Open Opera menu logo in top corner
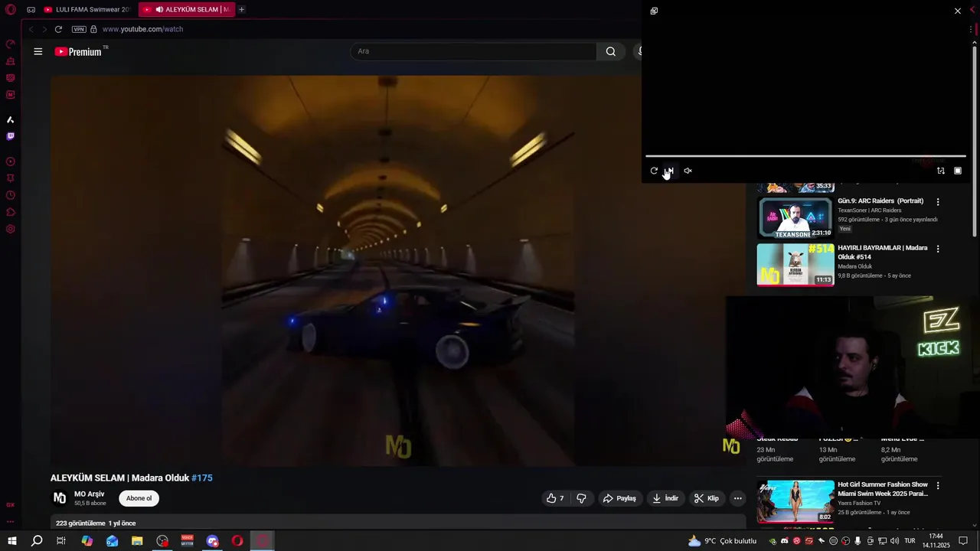The width and height of the screenshot is (980, 551). (x=11, y=9)
